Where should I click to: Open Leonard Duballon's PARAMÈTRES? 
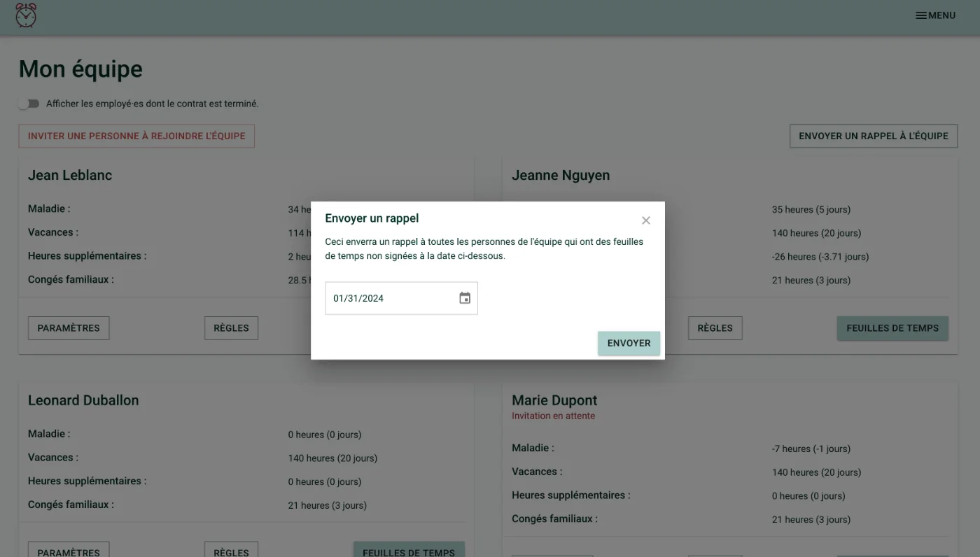pyautogui.click(x=69, y=549)
